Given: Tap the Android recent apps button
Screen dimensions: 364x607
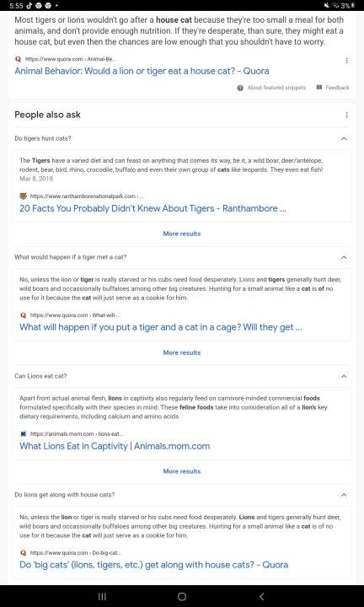Looking at the screenshot, I should [x=102, y=597].
